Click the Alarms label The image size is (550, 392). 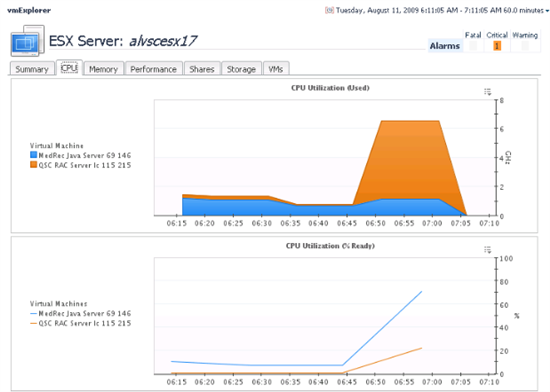445,46
